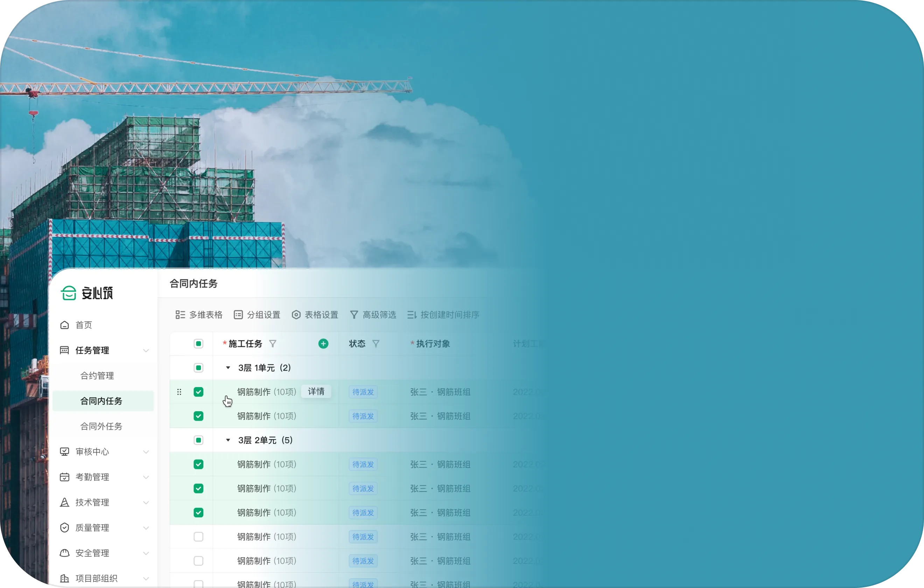Click the 技术管理 icon
This screenshot has width=924, height=588.
[x=64, y=502]
